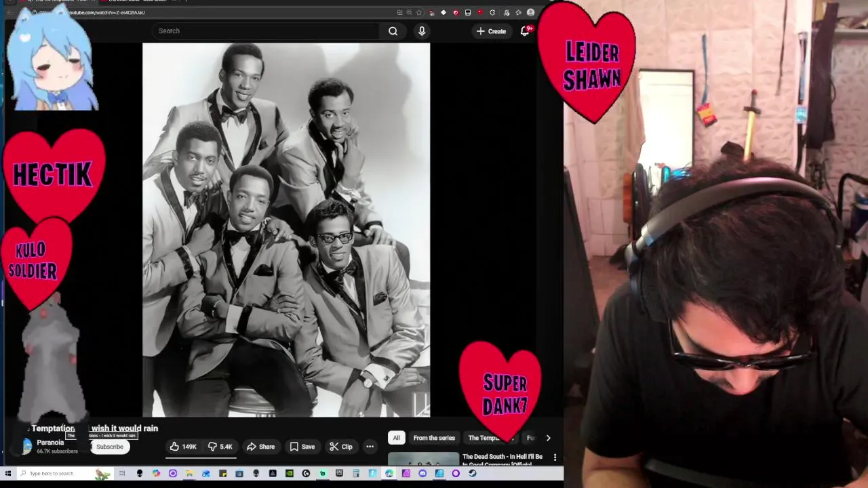Open the bookmarks list star icon
The height and width of the screenshot is (488, 868).
pyautogui.click(x=519, y=12)
